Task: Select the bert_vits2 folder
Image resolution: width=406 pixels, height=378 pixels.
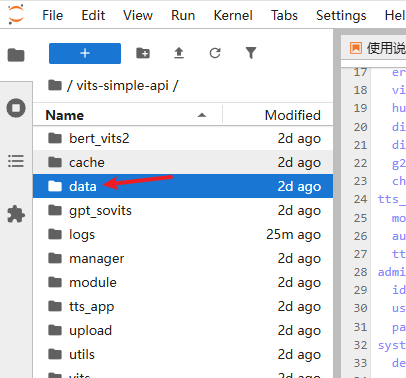Action: 183,138
